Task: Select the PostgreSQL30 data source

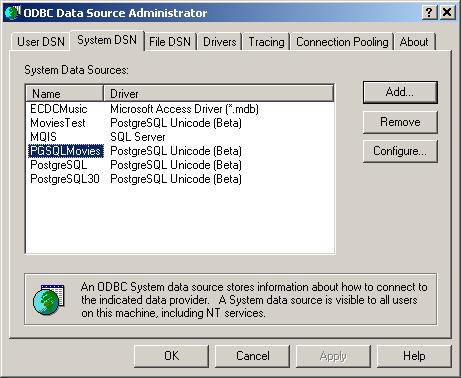Action: pyautogui.click(x=65, y=179)
